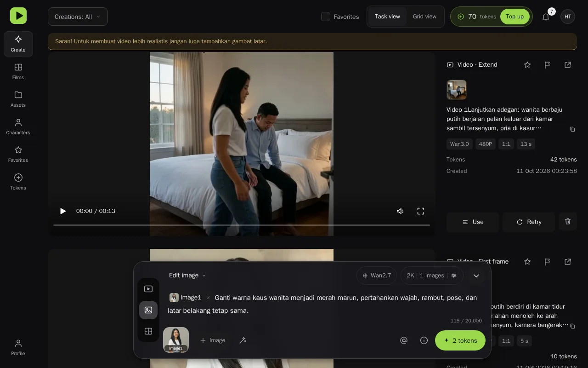588x368 pixels.
Task: Mute the video player volume
Action: 400,211
